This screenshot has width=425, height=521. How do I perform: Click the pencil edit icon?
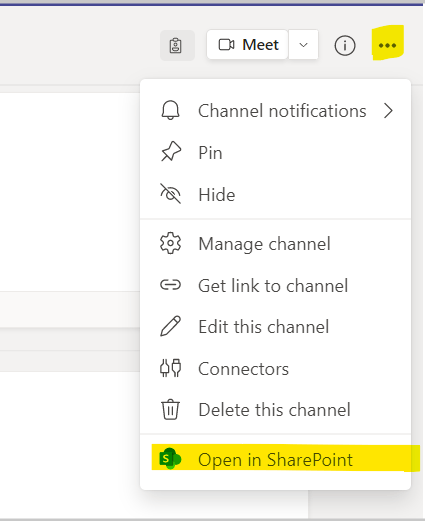pyautogui.click(x=170, y=326)
